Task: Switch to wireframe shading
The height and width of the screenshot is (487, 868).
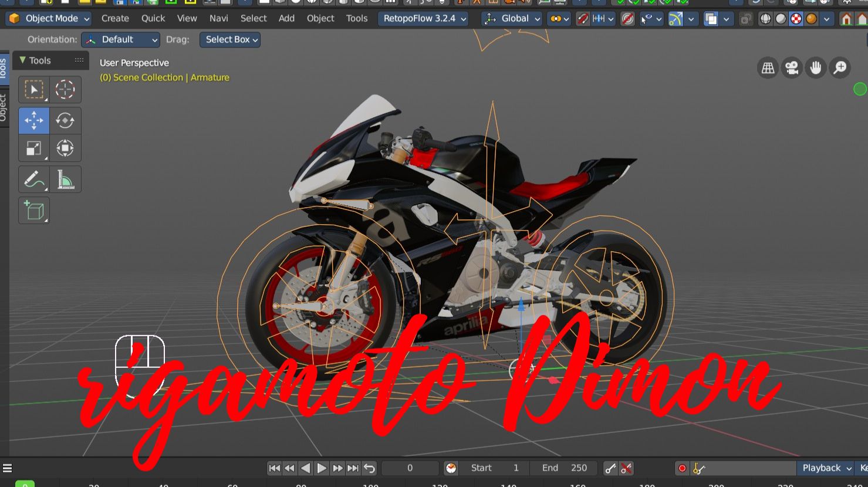Action: pos(766,19)
